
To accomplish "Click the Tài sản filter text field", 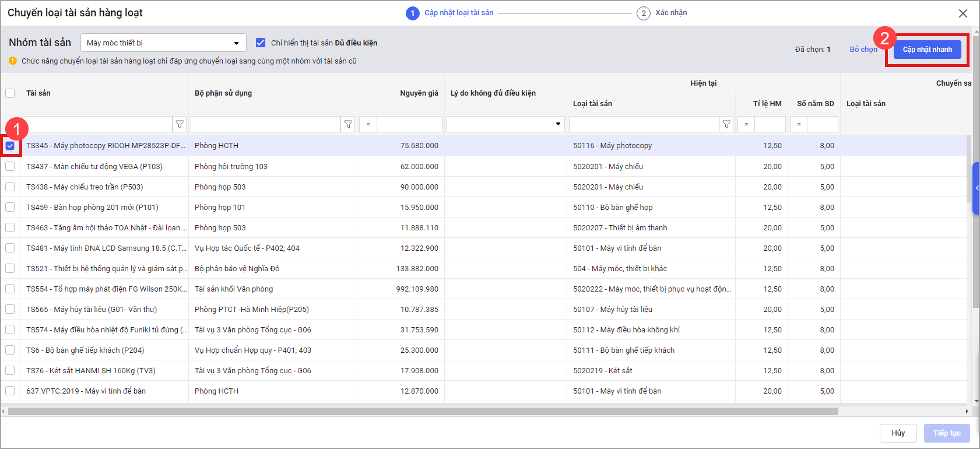I will [x=99, y=124].
